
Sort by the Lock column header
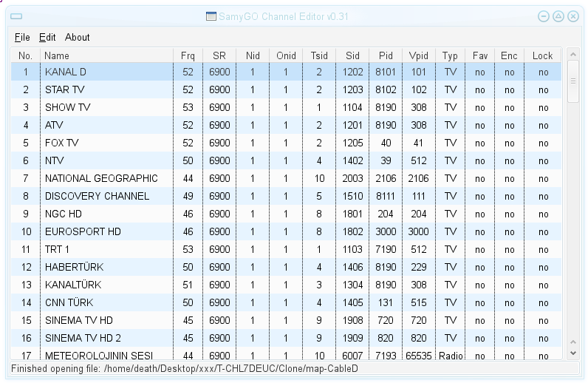click(x=543, y=55)
